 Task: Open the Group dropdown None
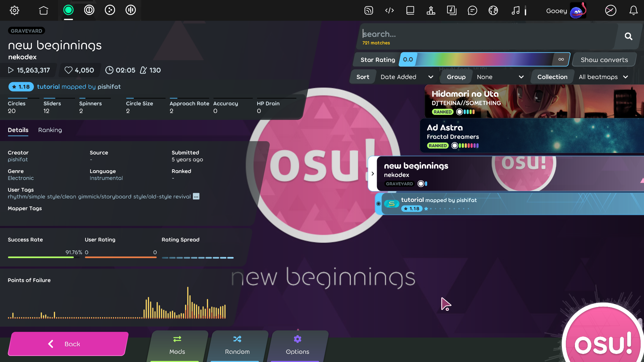pos(500,77)
